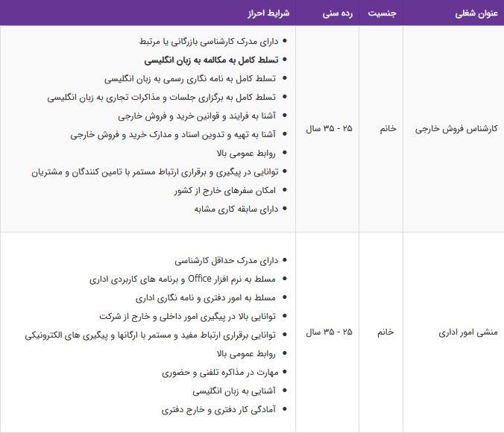Image resolution: width=504 pixels, height=433 pixels.
Task: Select job title 'منشی امور اداری'
Action: (468, 332)
